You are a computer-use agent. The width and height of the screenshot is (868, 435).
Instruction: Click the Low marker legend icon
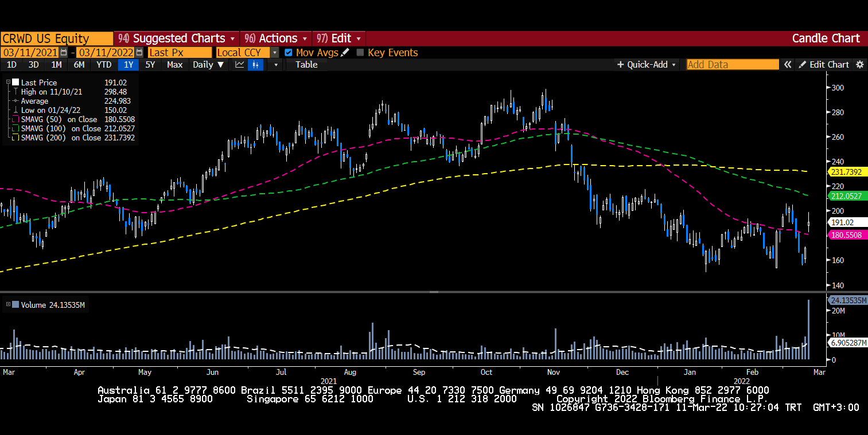pos(16,110)
